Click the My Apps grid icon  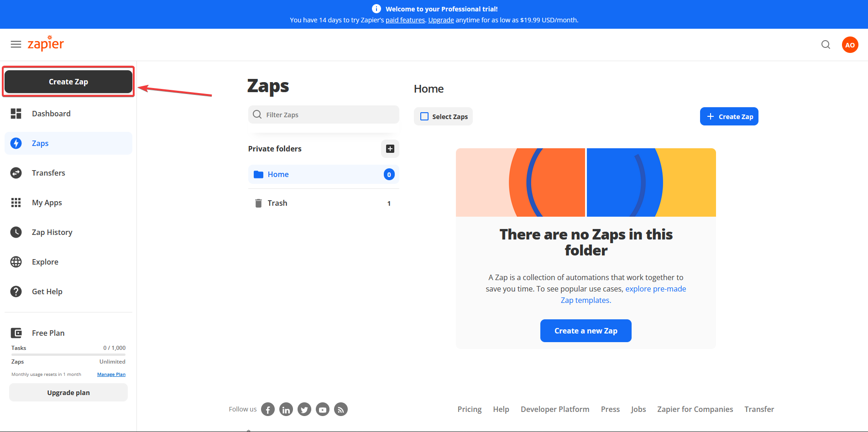point(16,203)
